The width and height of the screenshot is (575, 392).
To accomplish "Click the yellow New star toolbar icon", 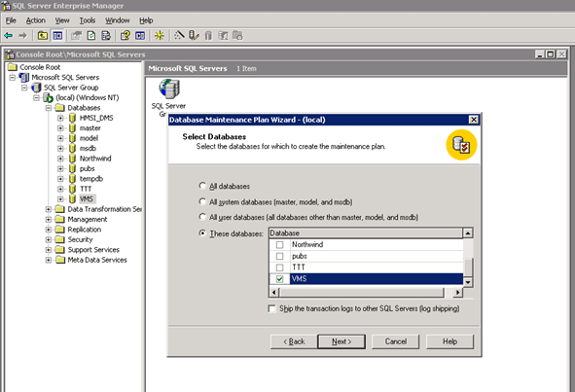I will 160,36.
